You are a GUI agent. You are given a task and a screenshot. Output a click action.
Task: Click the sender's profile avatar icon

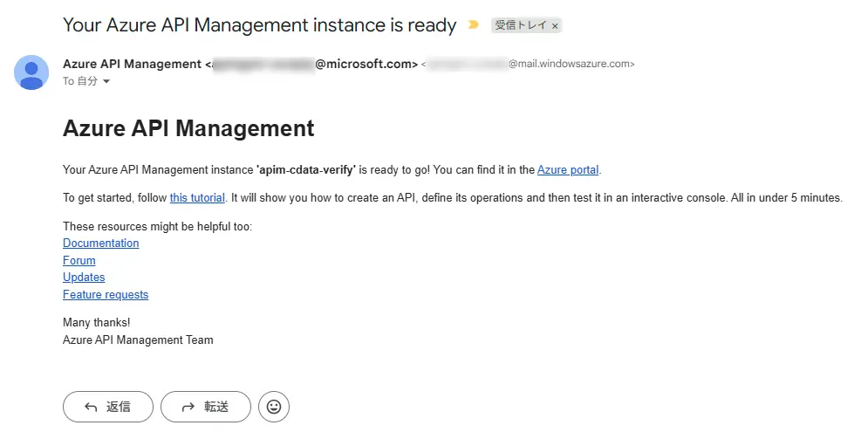(31, 72)
